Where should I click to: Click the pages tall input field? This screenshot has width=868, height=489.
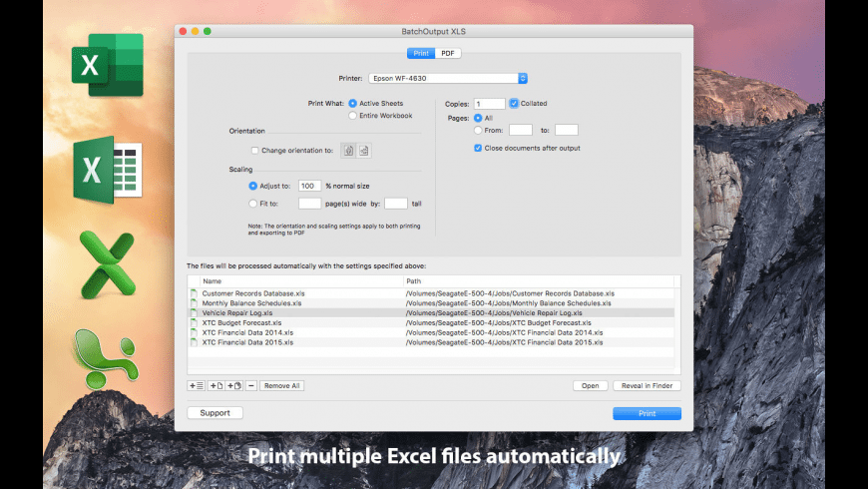tap(396, 204)
